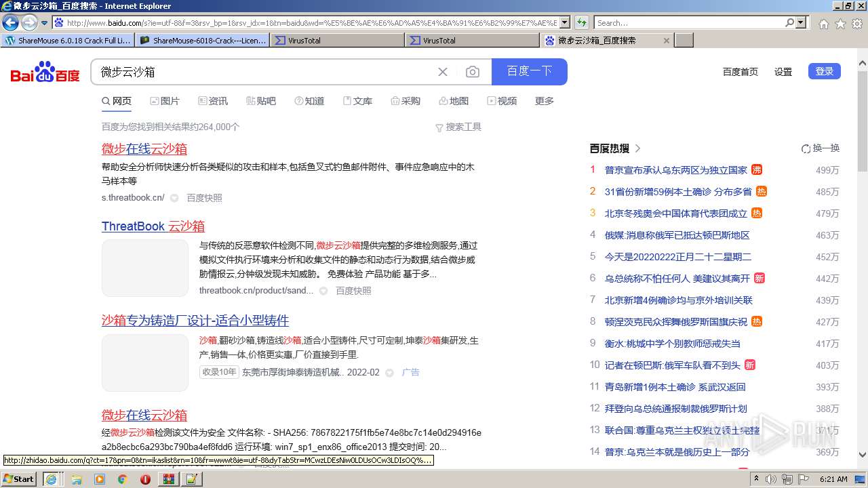Image resolution: width=868 pixels, height=488 pixels.
Task: Open the IE Tools gear icon
Action: coord(857,23)
